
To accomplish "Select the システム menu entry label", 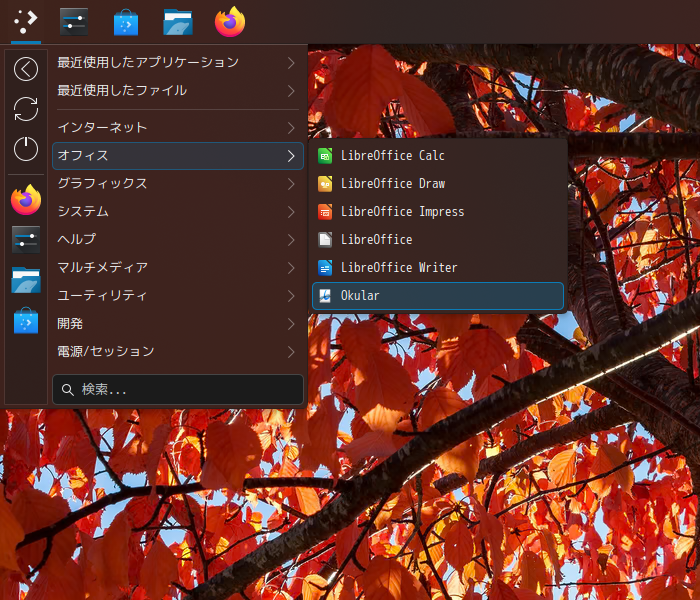I will tap(83, 211).
